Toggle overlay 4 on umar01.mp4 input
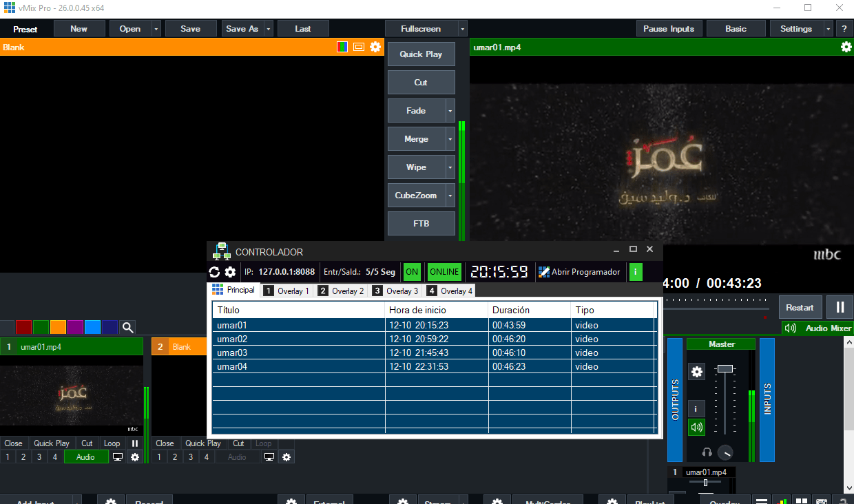The height and width of the screenshot is (504, 854). point(54,456)
